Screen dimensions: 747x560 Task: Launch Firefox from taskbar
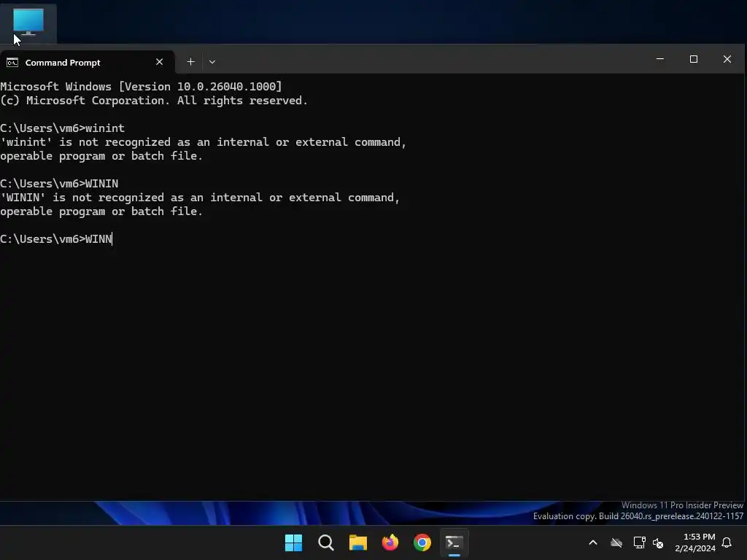click(x=390, y=542)
